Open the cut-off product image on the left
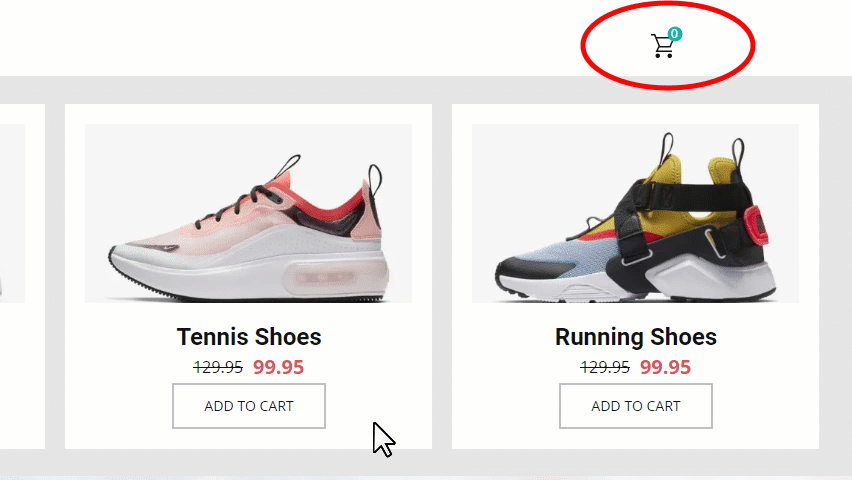 click(x=12, y=213)
